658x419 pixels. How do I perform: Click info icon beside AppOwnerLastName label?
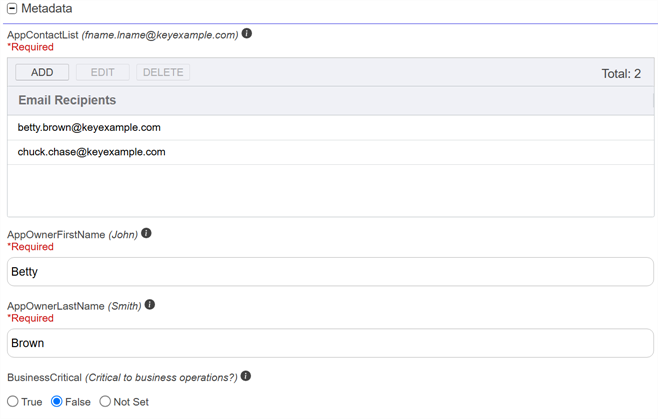[x=150, y=305]
